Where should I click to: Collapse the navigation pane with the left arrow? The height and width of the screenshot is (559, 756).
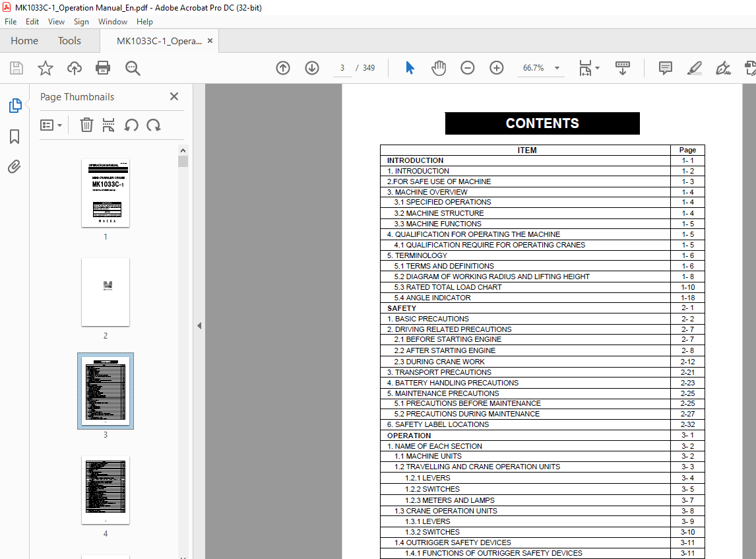pyautogui.click(x=199, y=325)
